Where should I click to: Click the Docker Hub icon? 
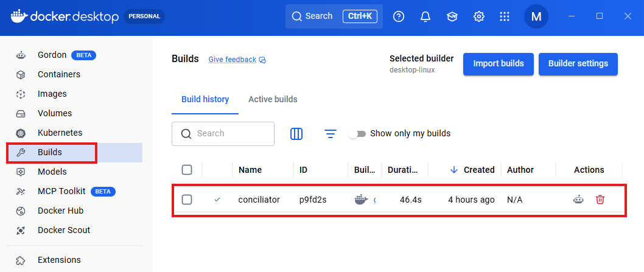tap(21, 211)
